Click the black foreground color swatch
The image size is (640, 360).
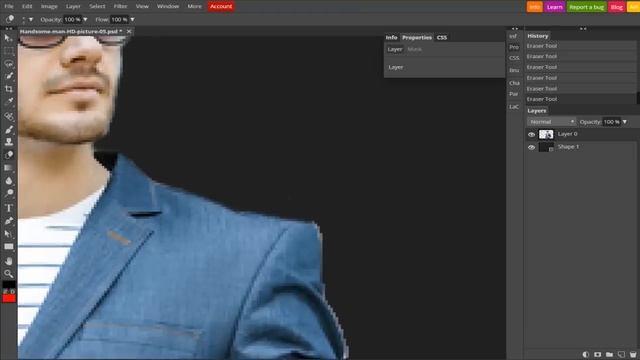coord(9,284)
